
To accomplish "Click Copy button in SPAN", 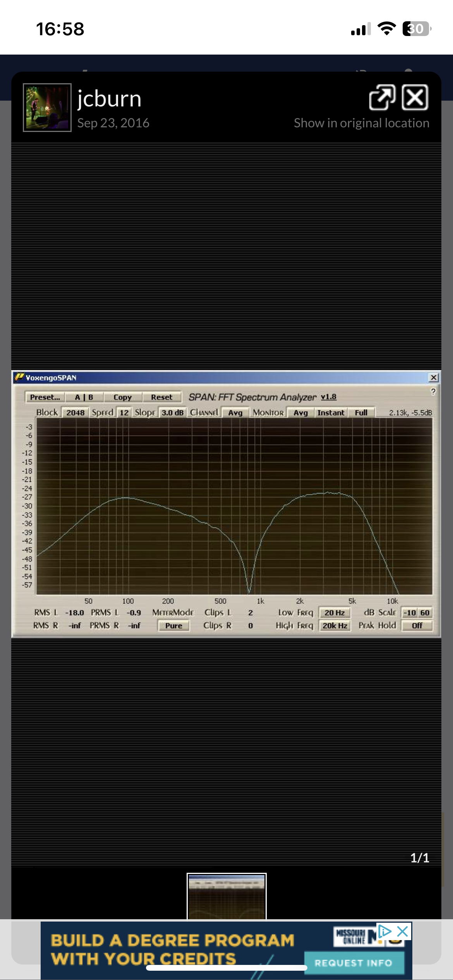I will 123,397.
